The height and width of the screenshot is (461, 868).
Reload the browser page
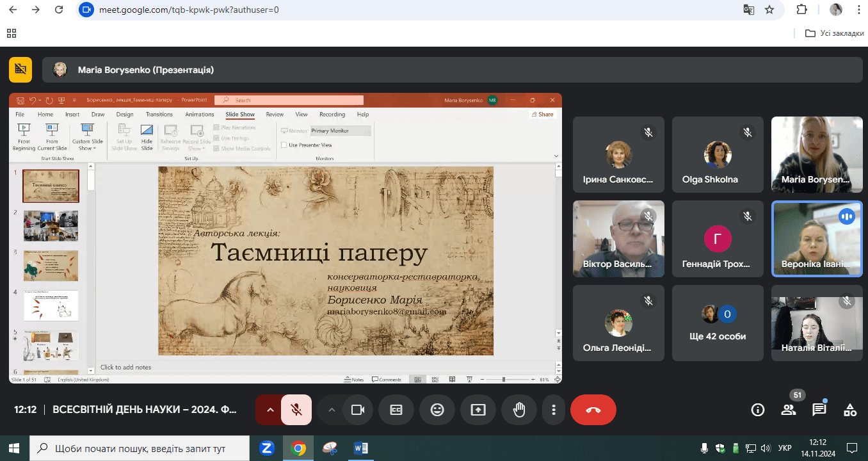tap(59, 10)
